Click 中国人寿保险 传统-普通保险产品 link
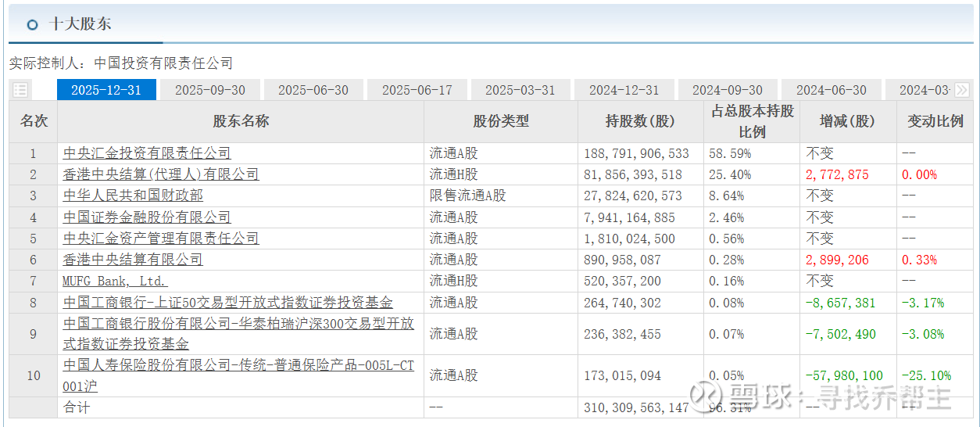The height and width of the screenshot is (427, 980). point(238,375)
